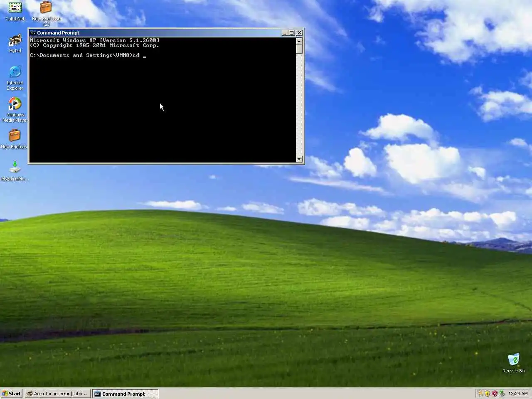Click the scroll up arrow in Command Prompt
Image resolution: width=532 pixels, height=399 pixels.
(299, 41)
